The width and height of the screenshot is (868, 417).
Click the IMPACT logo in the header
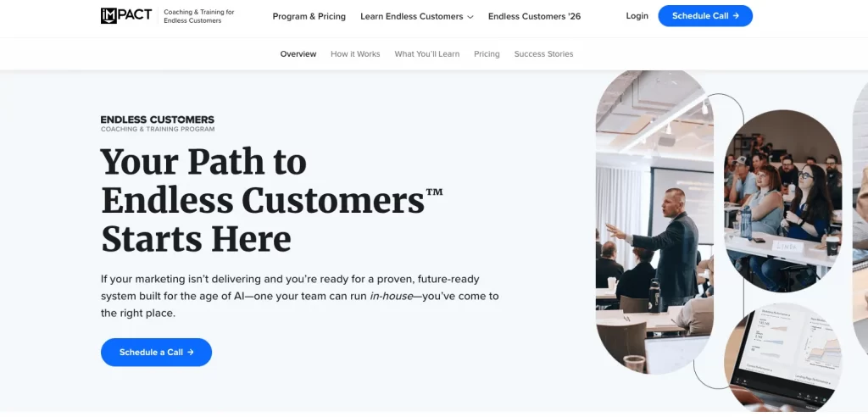125,15
